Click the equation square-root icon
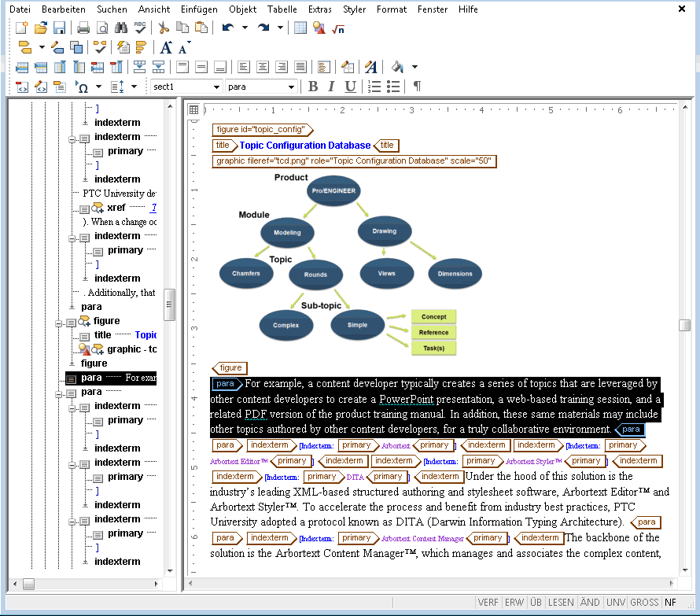Image resolution: width=700 pixels, height=616 pixels. [x=338, y=29]
